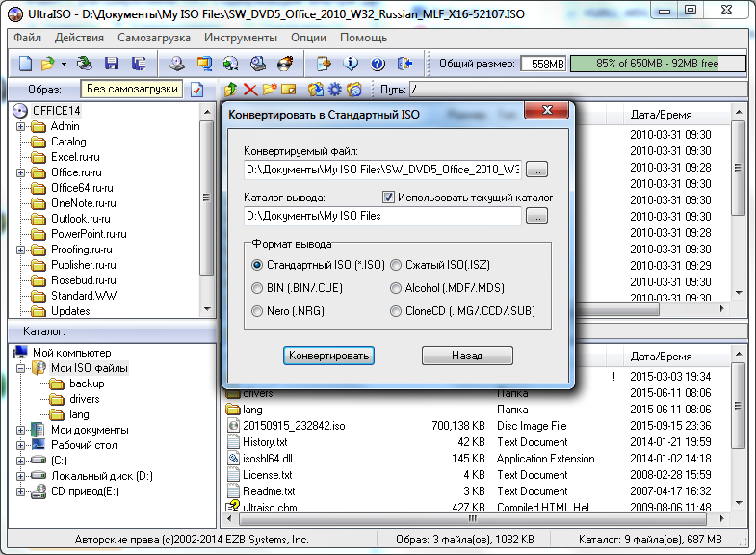The height and width of the screenshot is (555, 756).
Task: Expand the Рабочий стол node
Action: pyautogui.click(x=20, y=445)
